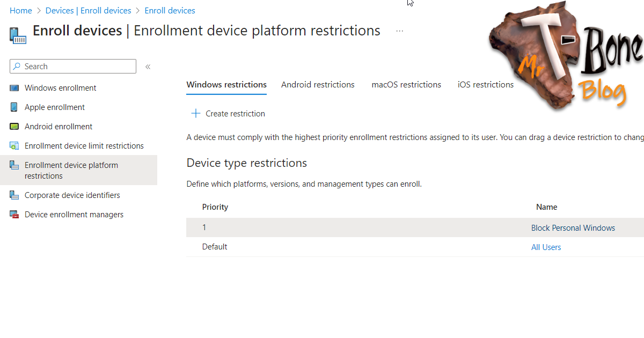Image resolution: width=644 pixels, height=338 pixels.
Task: Go to Home in the breadcrumb
Action: click(21, 11)
